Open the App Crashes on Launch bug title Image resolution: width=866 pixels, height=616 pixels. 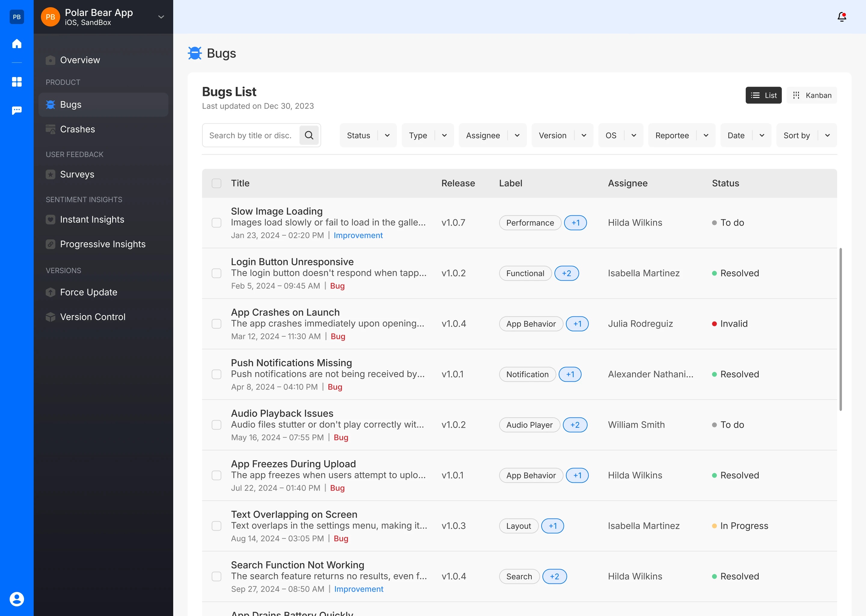pyautogui.click(x=285, y=313)
